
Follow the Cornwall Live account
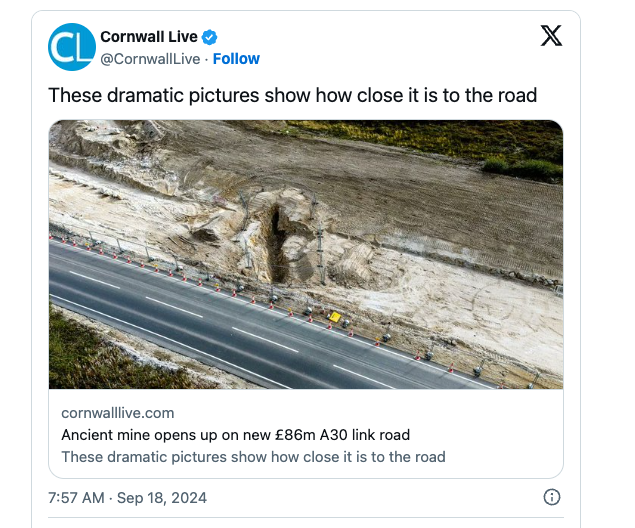point(236,58)
